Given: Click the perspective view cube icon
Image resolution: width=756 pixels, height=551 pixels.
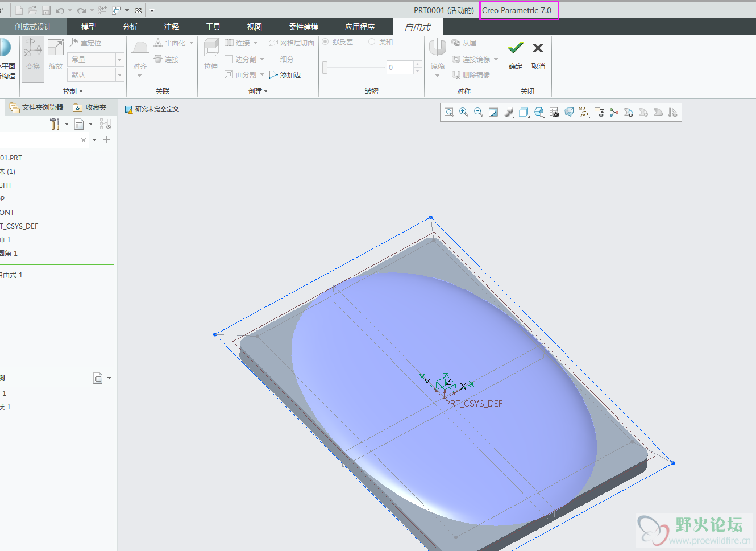Looking at the screenshot, I should tap(569, 112).
